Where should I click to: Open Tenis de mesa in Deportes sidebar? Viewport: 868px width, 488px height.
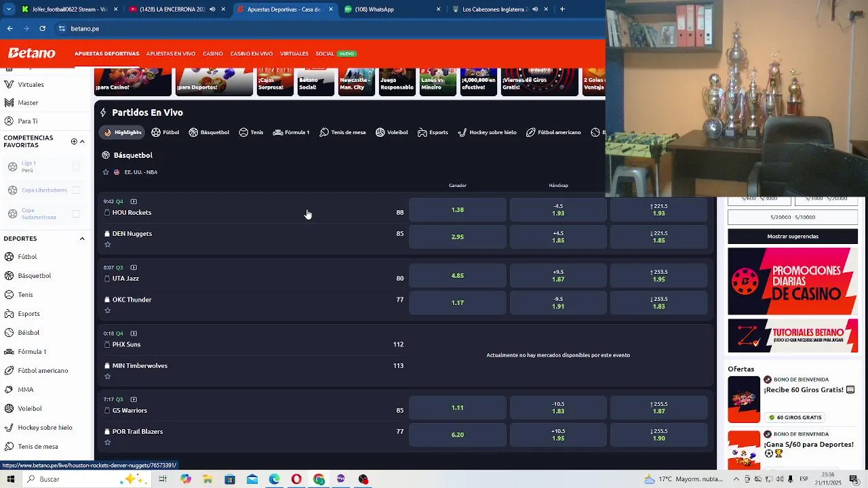(x=38, y=447)
